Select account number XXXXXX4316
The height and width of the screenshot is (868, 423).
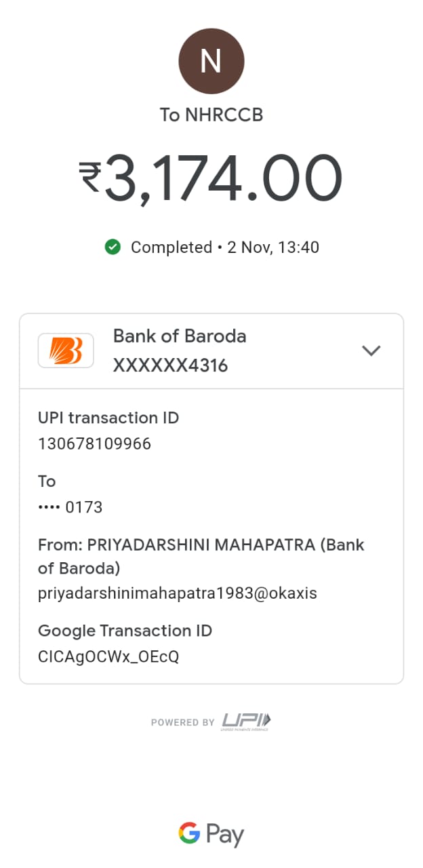click(x=170, y=366)
